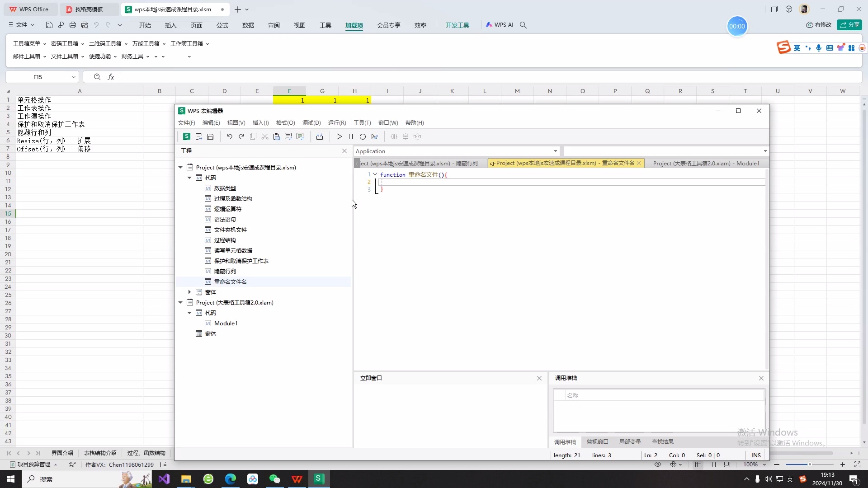This screenshot has height=488, width=868.
Task: Cut the selected code
Action: (265, 136)
